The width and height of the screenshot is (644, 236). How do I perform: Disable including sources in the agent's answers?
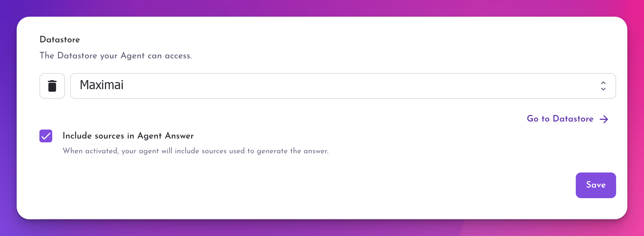pos(45,136)
